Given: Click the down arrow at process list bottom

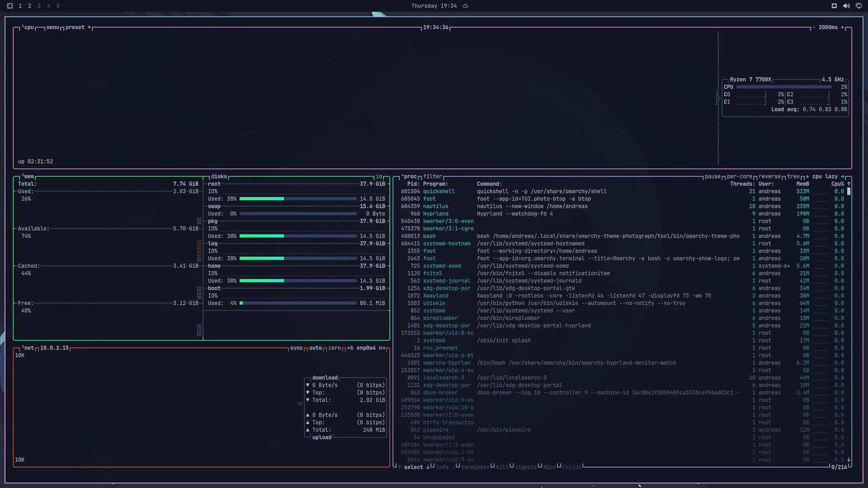Looking at the screenshot, I should click(x=849, y=460).
